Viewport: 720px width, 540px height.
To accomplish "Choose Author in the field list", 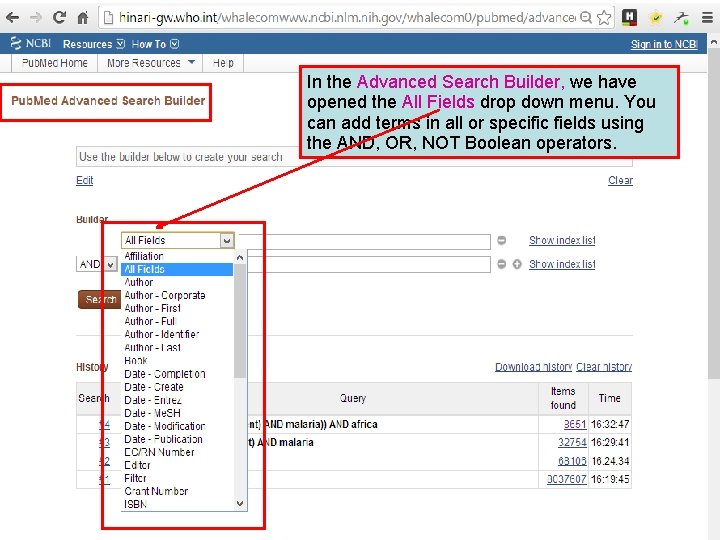I will click(x=178, y=282).
